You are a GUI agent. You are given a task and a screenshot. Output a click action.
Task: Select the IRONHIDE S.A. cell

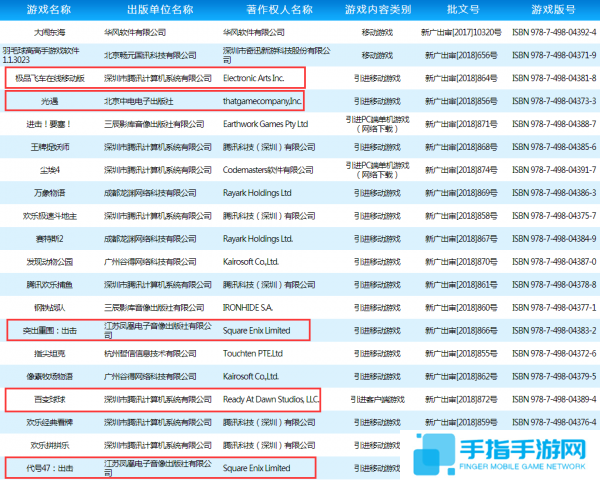pos(250,307)
